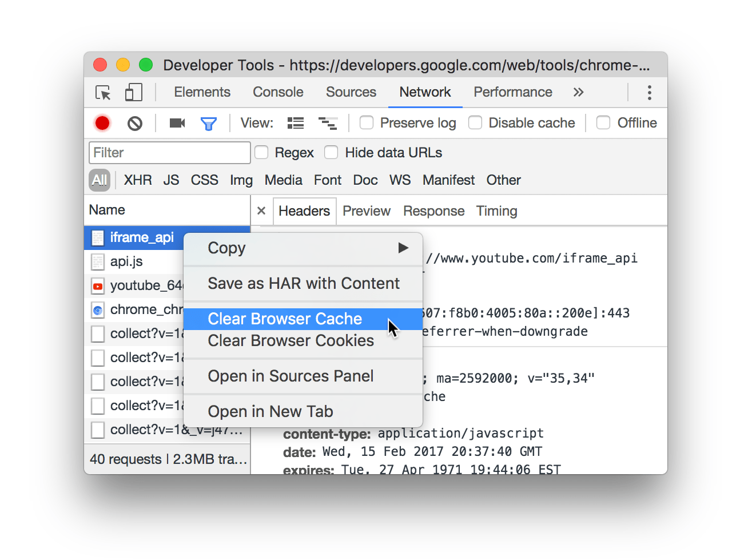Toggle the device toolbar icon
Screen dimensions: 752x560
(x=133, y=92)
